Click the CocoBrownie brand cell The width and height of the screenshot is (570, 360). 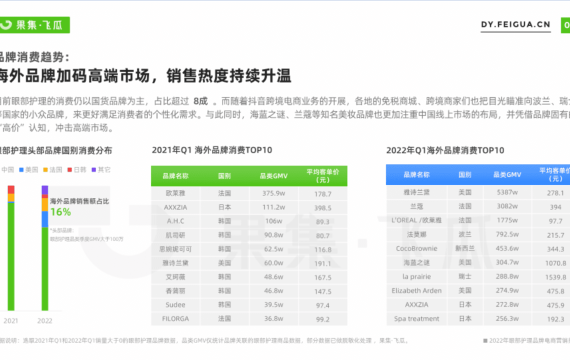tap(417, 249)
